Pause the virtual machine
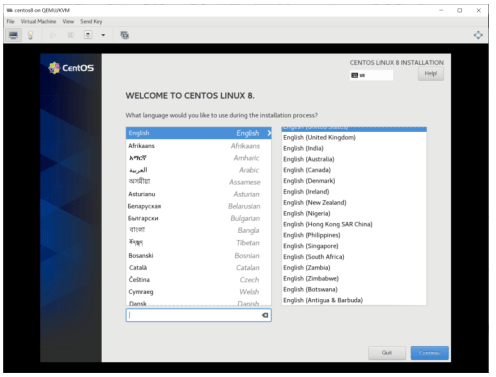Viewport: 496px width, 377px height. coord(71,35)
